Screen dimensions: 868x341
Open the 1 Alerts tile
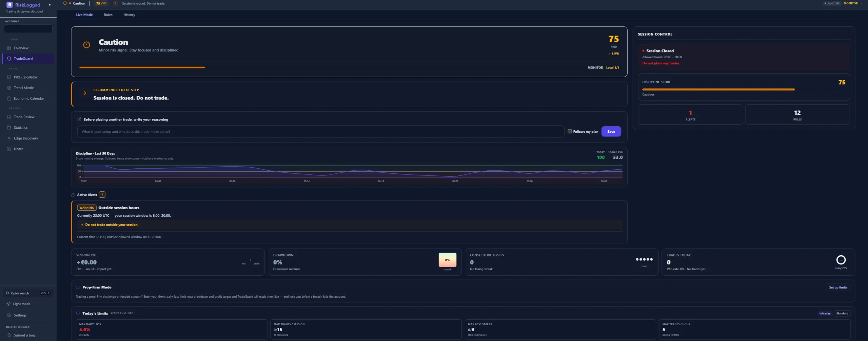[690, 115]
